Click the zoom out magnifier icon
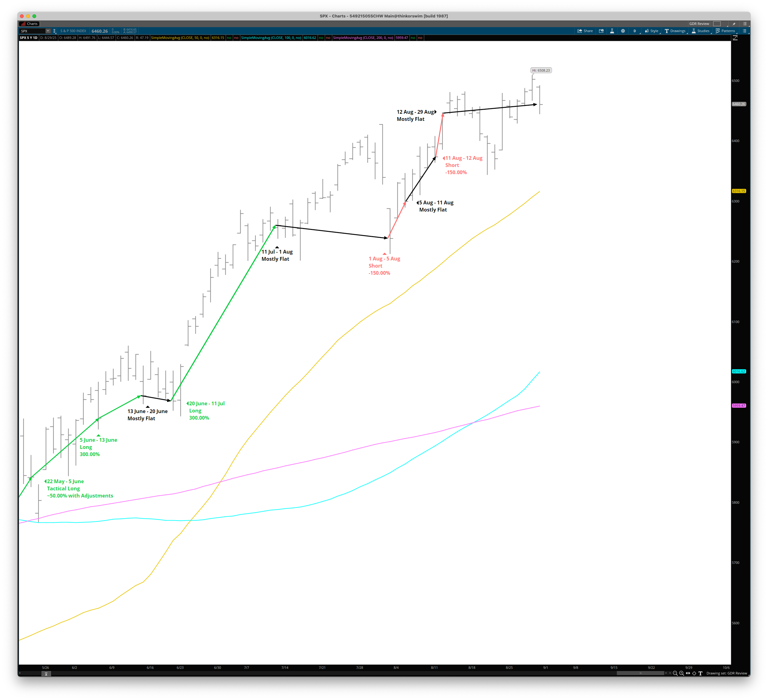 675,673
